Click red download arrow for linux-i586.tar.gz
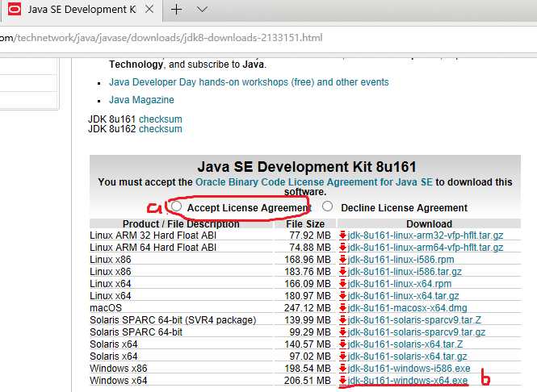Viewport: 537px width, 392px height. pos(342,272)
